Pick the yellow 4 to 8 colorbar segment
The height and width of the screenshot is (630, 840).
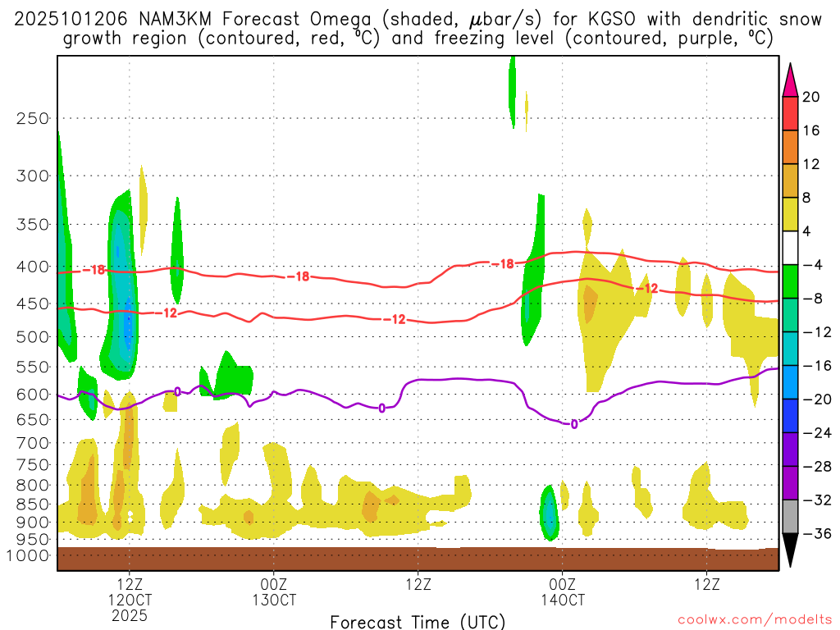pyautogui.click(x=790, y=215)
